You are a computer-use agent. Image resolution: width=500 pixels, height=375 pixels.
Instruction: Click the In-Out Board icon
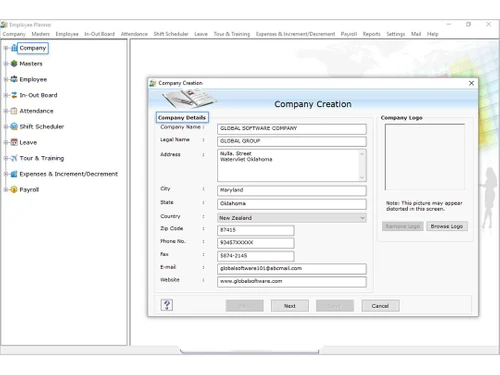tap(14, 95)
